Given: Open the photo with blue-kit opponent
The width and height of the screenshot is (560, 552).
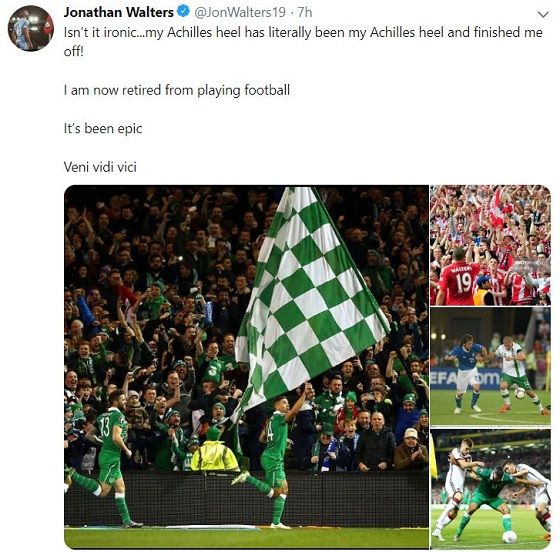Looking at the screenshot, I should (490, 367).
